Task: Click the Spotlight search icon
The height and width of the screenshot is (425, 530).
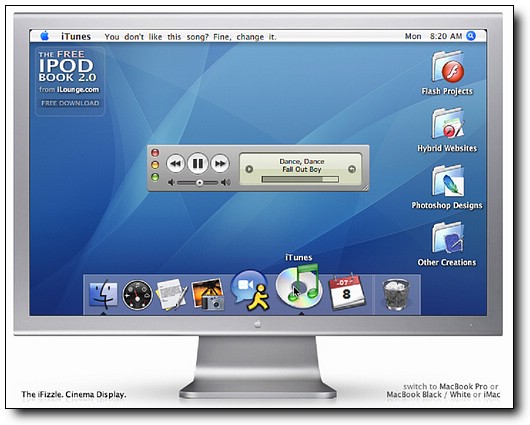Action: click(x=471, y=36)
